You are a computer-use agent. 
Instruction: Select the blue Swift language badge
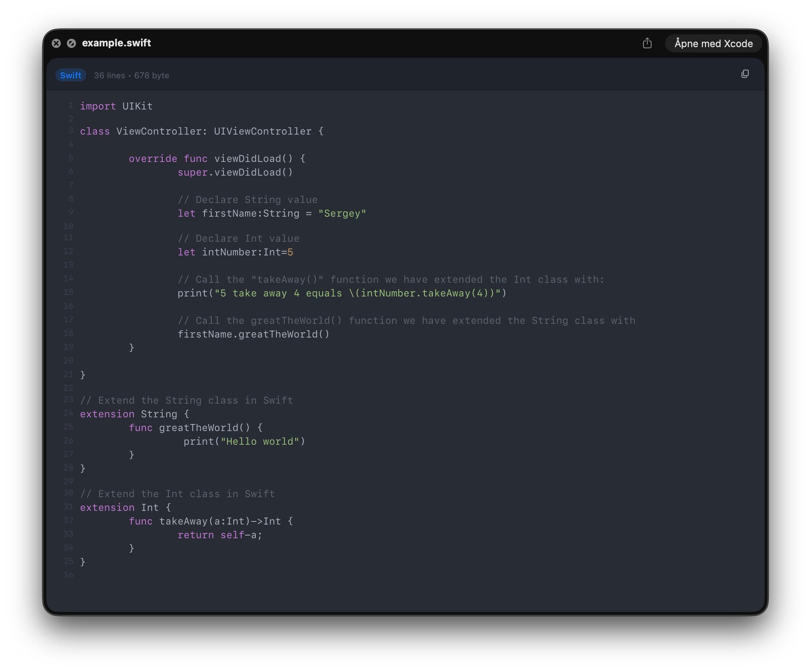71,75
